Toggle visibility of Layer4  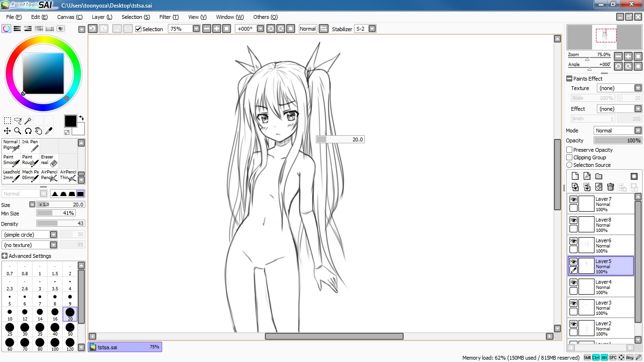(x=573, y=282)
